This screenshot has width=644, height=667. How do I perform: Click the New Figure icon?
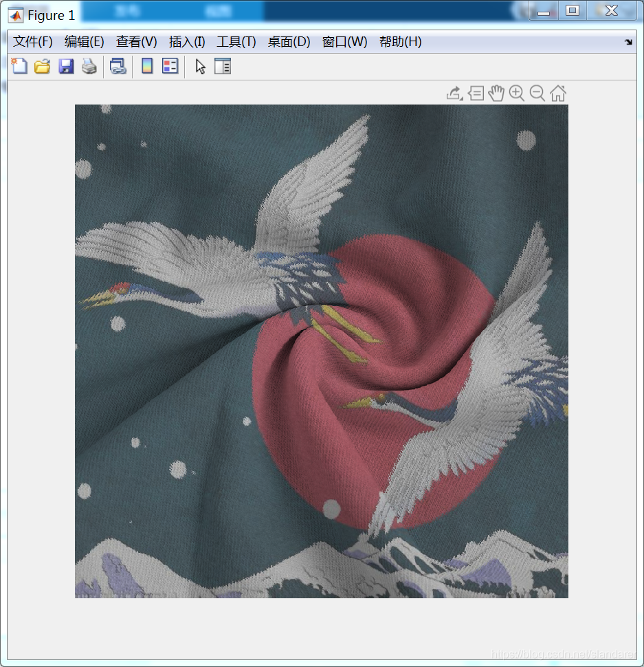tap(19, 67)
